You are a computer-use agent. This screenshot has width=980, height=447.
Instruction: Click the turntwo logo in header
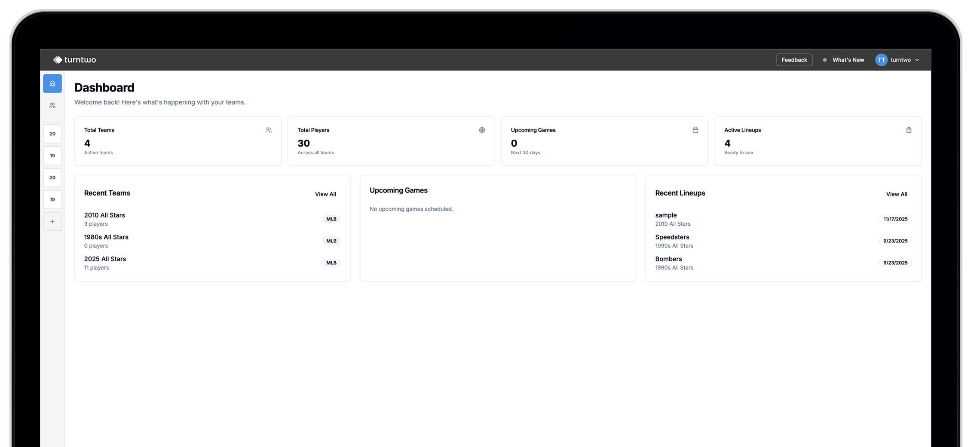[x=74, y=60]
